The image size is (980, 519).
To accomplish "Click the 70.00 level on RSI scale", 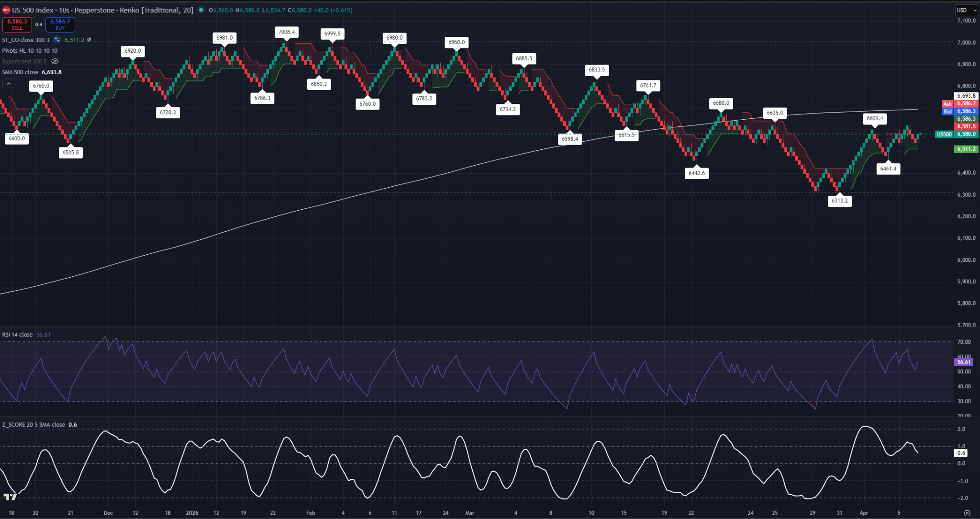I will tap(964, 342).
